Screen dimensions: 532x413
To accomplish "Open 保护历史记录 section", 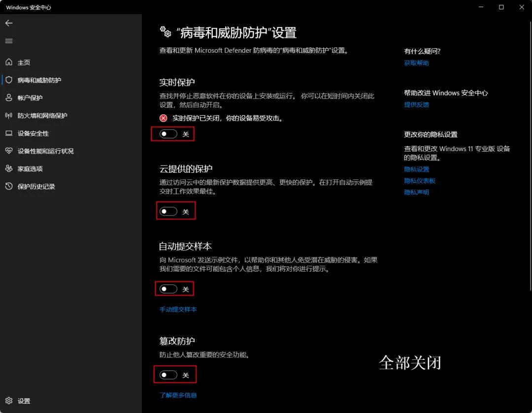I will coord(70,187).
